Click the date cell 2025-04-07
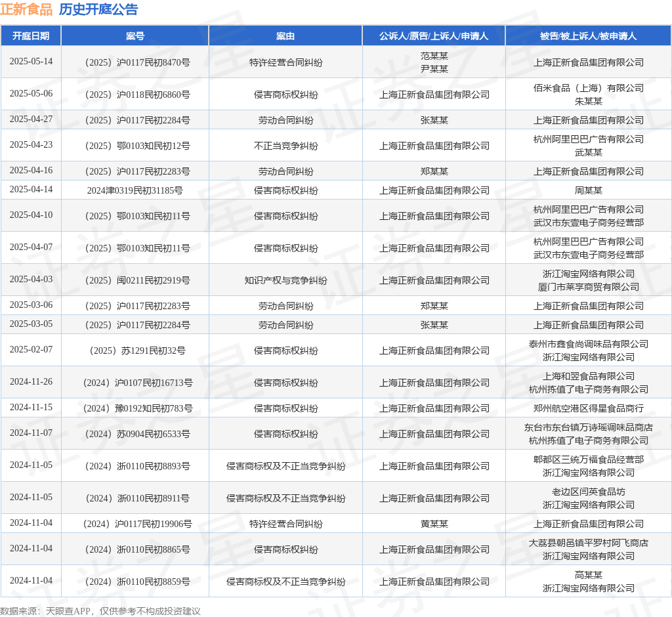This screenshot has width=672, height=617. coord(31,247)
